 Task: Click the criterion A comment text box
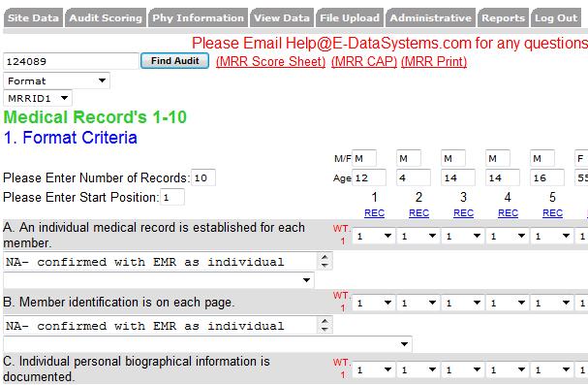coord(161,261)
